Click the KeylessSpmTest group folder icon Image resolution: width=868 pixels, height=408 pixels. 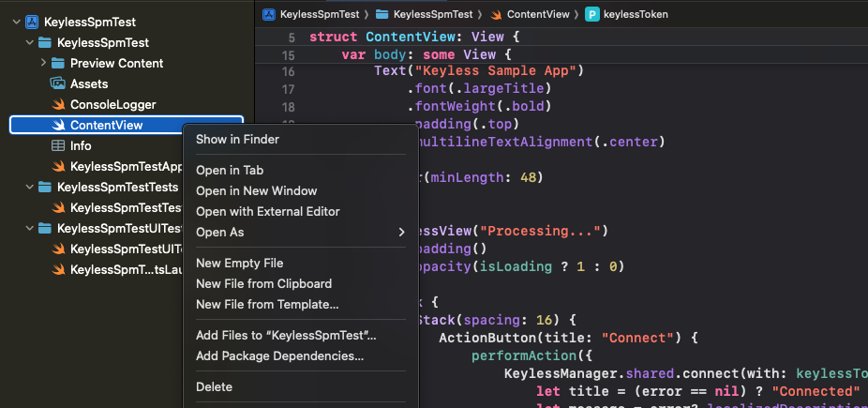click(x=45, y=42)
